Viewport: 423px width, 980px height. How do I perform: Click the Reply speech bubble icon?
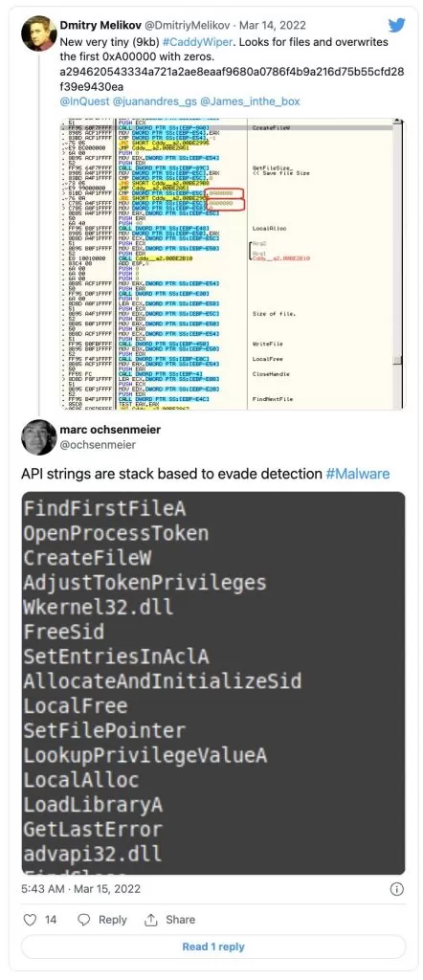pos(83,920)
